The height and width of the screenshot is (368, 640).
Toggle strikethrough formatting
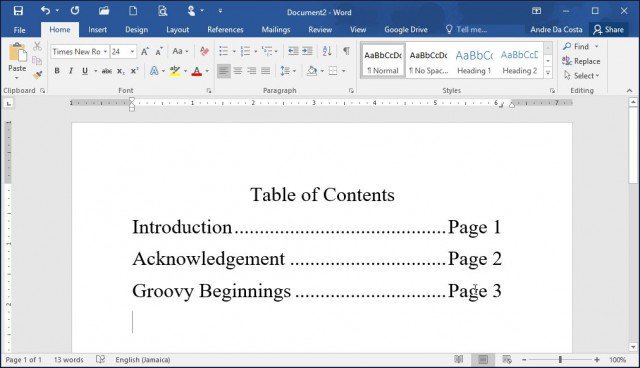tap(107, 71)
